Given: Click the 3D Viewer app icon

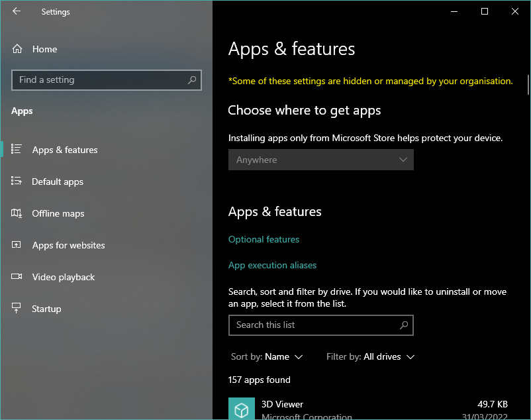Looking at the screenshot, I should click(x=241, y=409).
